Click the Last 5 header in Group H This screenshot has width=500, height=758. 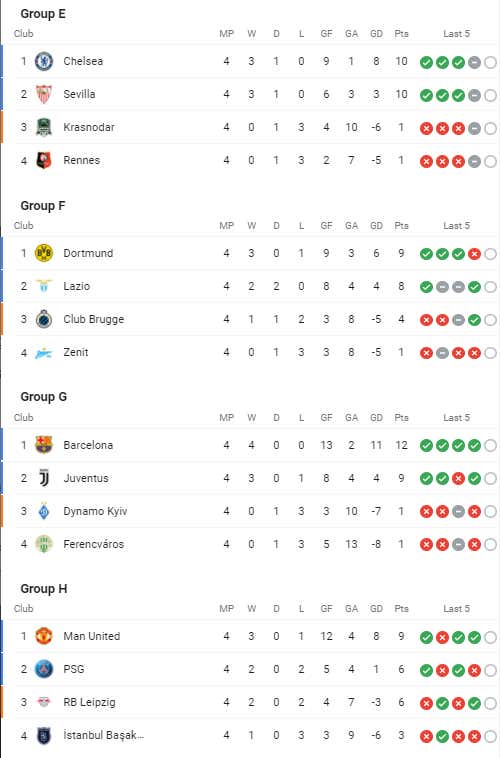coord(456,609)
